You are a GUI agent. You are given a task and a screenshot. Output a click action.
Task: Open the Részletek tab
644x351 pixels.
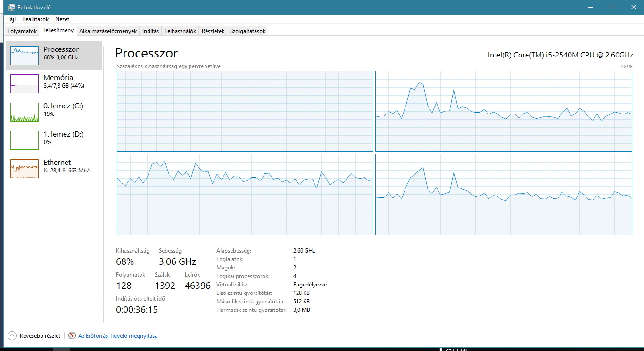tap(213, 31)
